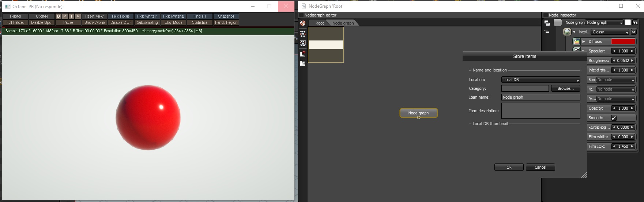The width and height of the screenshot is (644, 202).
Task: Click the Pick Focus button
Action: tap(121, 16)
